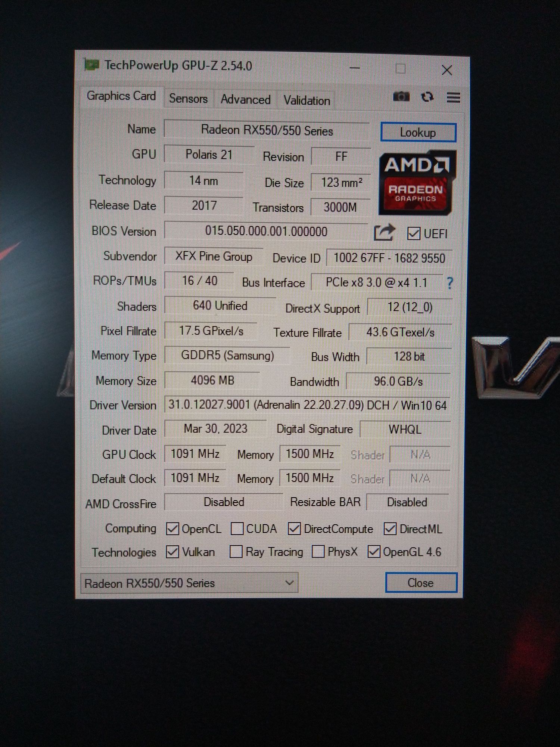Toggle the OpenCL checkbox
Screen dimensions: 560x747
(x=172, y=529)
